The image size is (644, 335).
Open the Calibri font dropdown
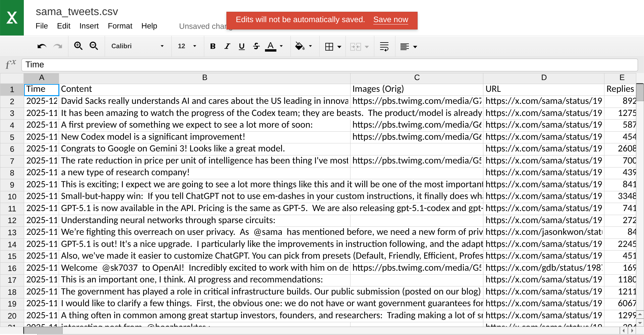(138, 46)
